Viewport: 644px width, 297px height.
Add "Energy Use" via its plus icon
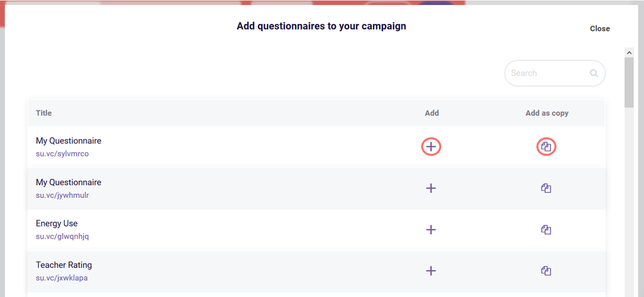431,230
